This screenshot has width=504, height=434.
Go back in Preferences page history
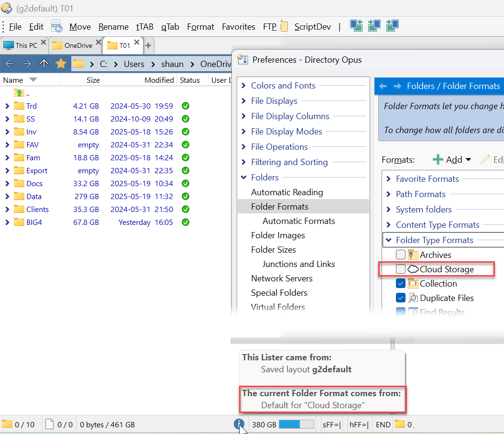[x=383, y=86]
